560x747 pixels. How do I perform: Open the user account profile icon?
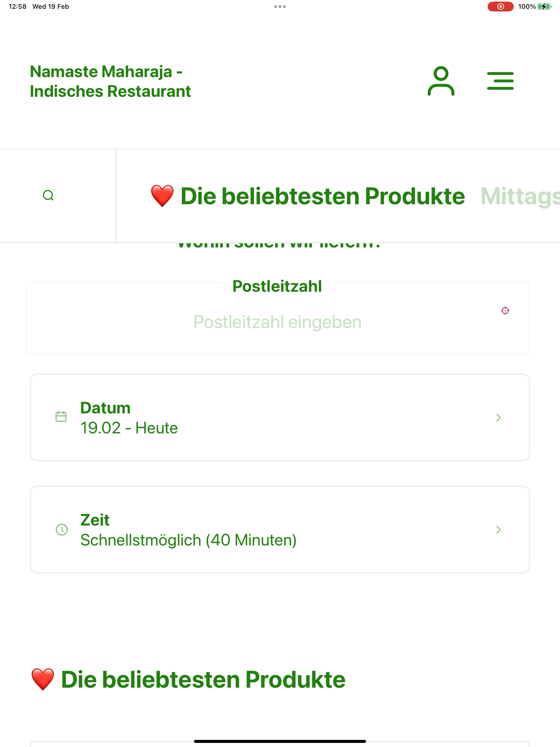(441, 81)
